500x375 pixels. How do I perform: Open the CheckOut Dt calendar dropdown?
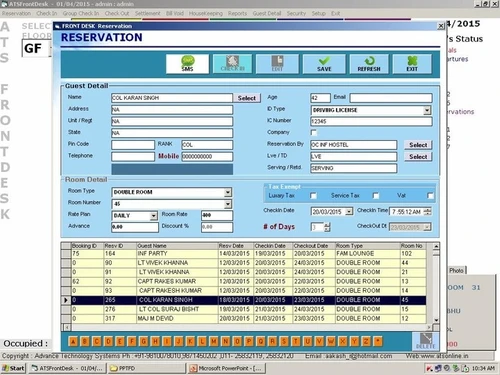(427, 227)
